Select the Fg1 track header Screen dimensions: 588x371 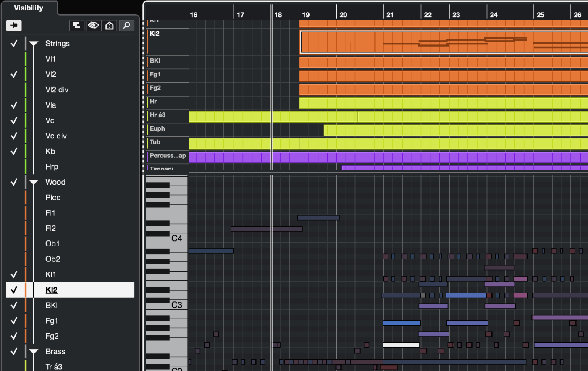168,76
